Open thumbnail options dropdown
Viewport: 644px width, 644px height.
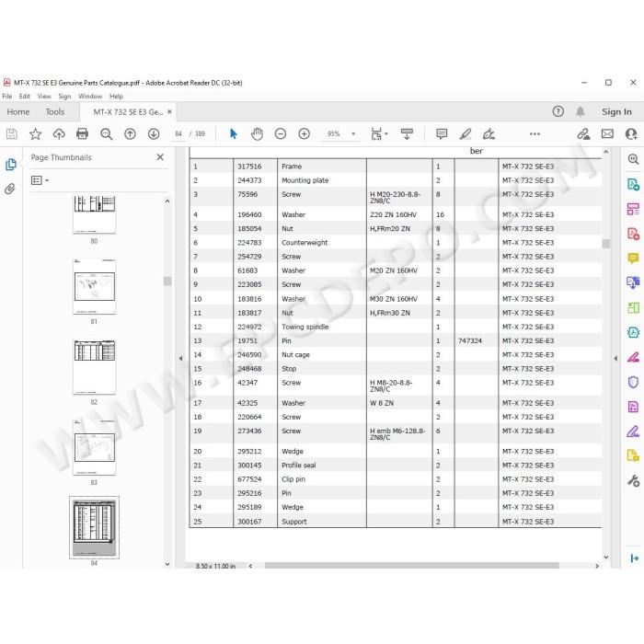click(x=40, y=180)
